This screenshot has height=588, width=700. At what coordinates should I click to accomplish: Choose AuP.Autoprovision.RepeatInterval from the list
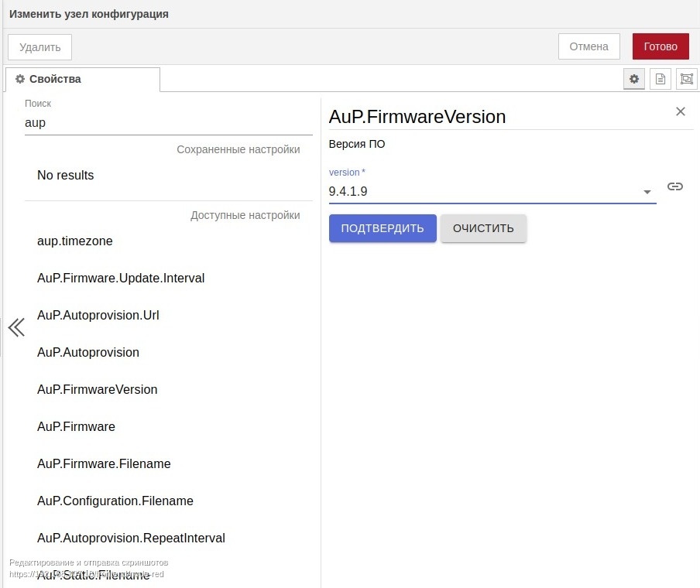pos(131,538)
